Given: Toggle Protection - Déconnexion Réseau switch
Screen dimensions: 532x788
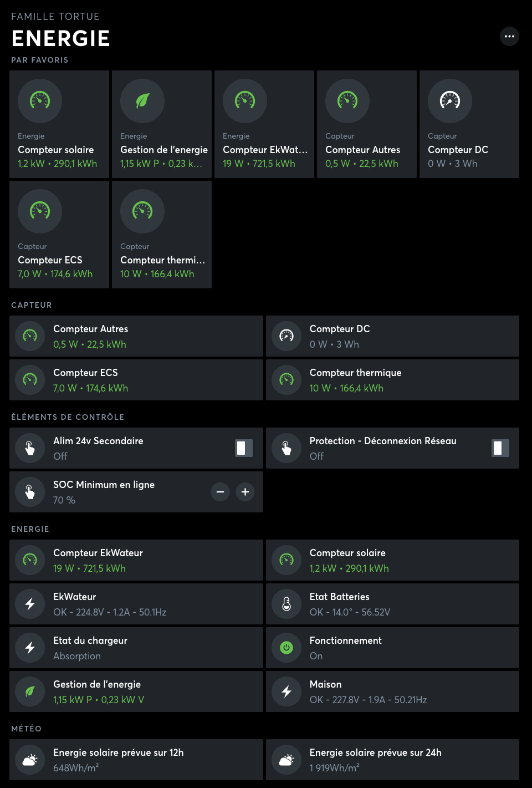Looking at the screenshot, I should tap(500, 448).
